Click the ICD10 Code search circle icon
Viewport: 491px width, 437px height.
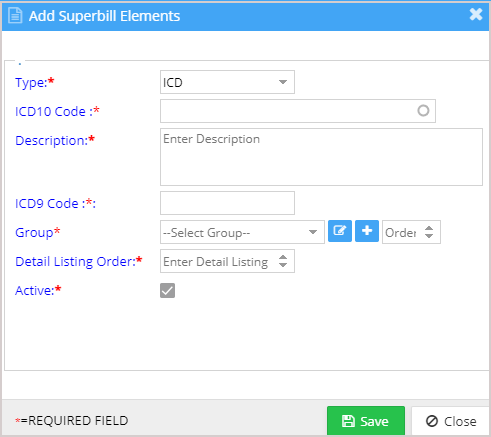pos(423,111)
